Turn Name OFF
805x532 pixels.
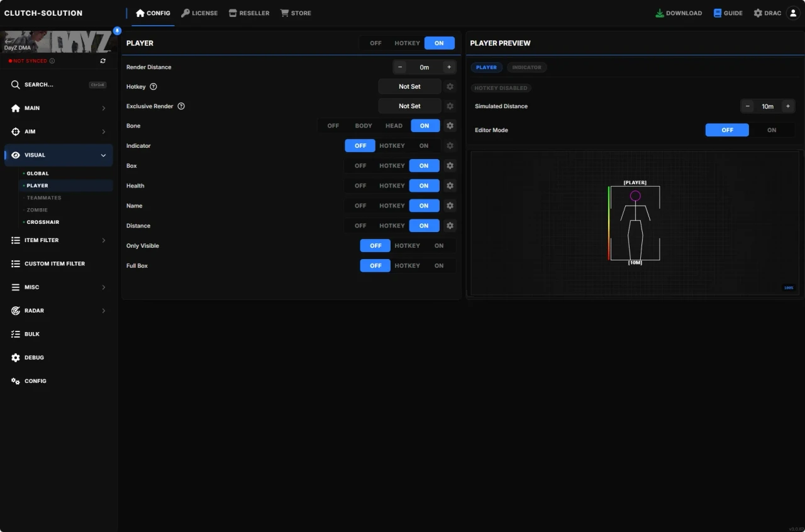click(x=360, y=206)
